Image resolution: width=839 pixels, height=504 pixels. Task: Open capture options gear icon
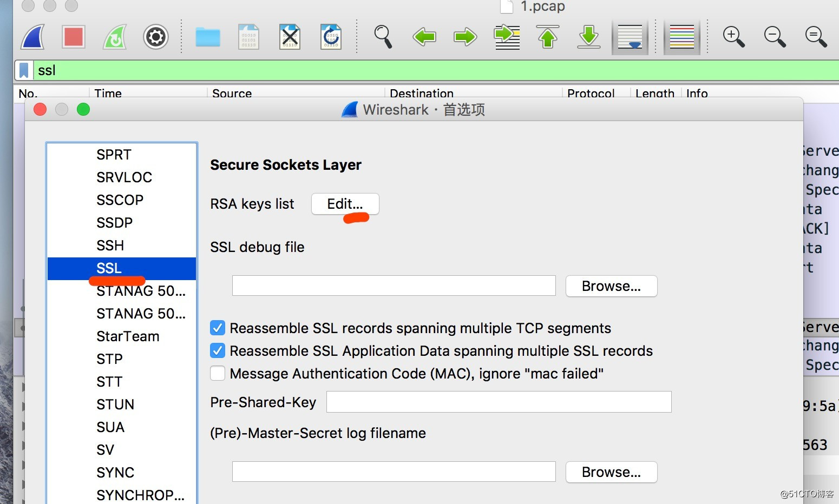156,37
